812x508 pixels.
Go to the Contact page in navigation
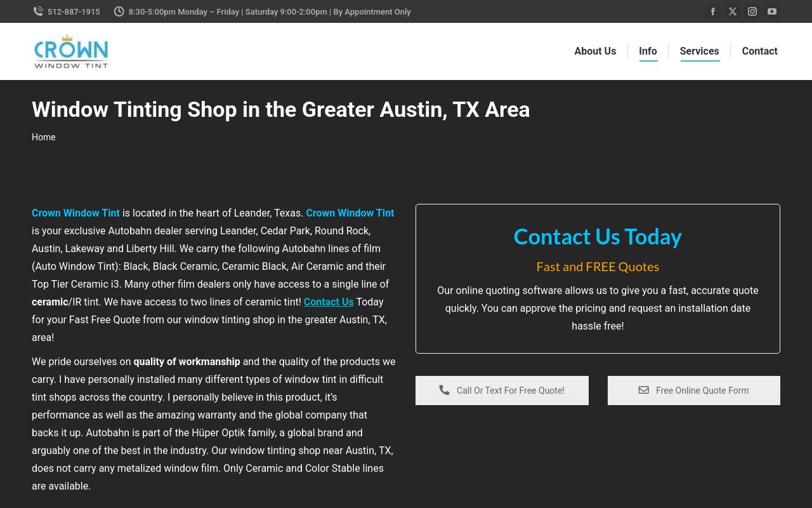click(x=759, y=51)
